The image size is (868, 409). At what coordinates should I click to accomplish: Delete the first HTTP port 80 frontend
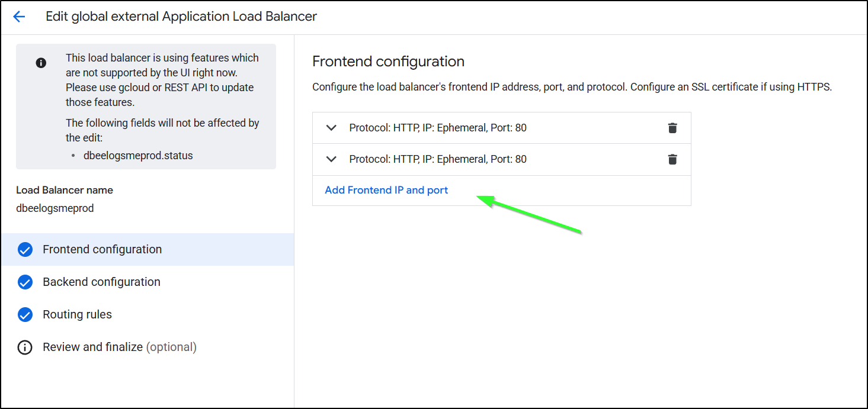[672, 128]
